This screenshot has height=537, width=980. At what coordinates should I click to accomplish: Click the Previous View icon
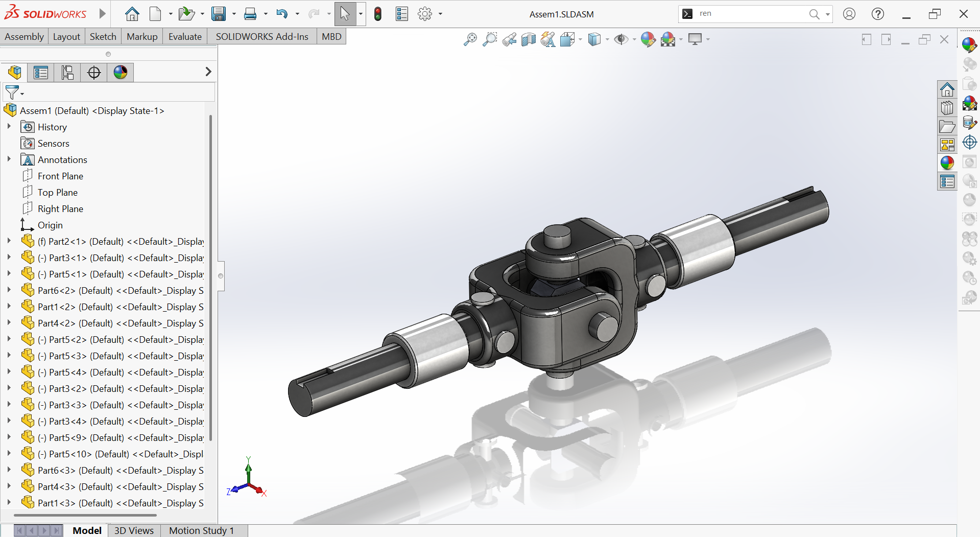pos(509,39)
